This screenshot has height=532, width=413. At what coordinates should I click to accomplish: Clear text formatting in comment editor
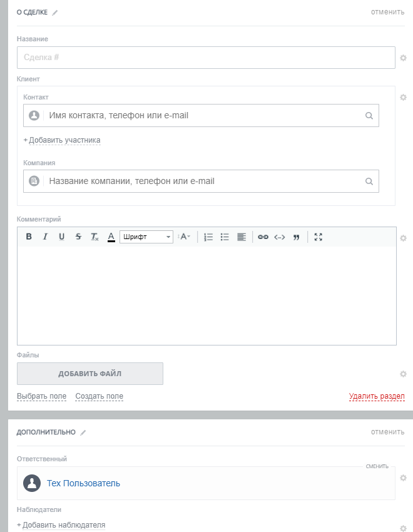[x=94, y=237]
